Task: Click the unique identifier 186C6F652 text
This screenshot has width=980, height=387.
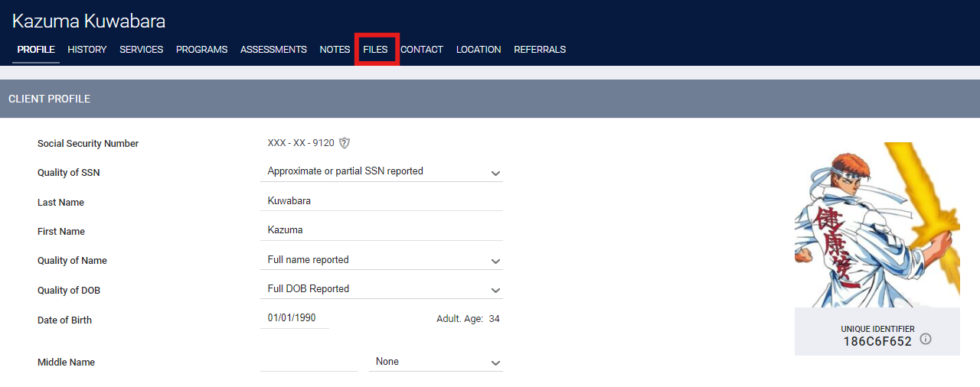Action: coord(877,342)
